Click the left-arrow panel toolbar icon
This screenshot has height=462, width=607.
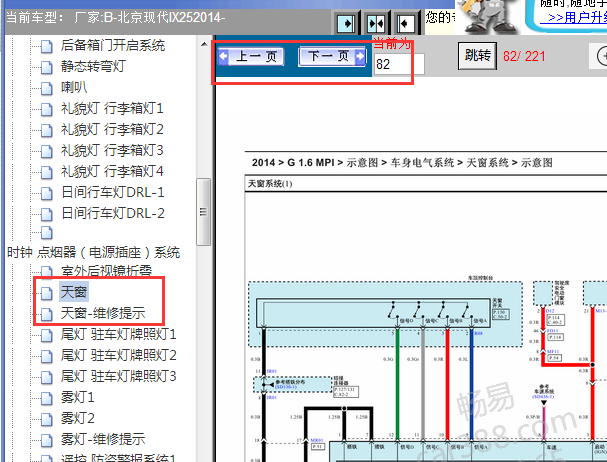pyautogui.click(x=405, y=24)
